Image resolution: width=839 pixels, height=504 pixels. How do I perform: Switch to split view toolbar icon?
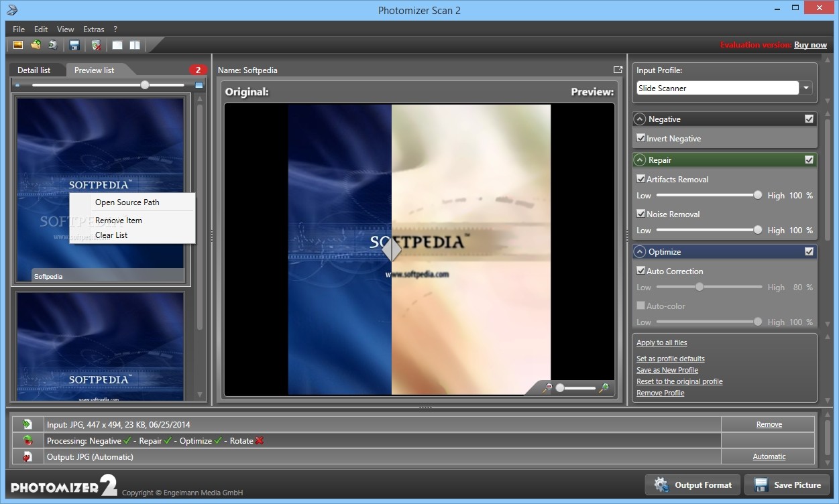[135, 46]
